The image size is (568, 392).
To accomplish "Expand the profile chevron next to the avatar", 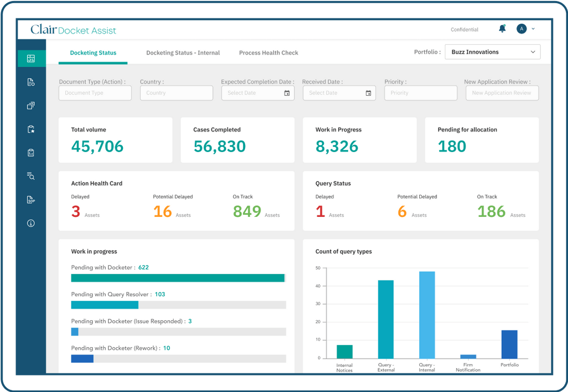I will coord(533,29).
